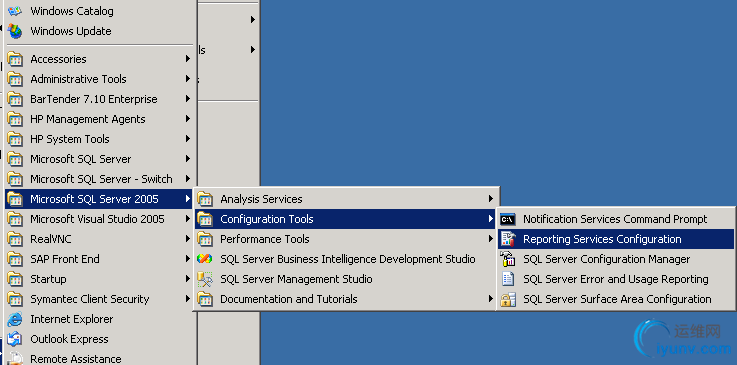Open SQL Server Error and Usage Reporting
Image resolution: width=737 pixels, height=365 pixels.
pyautogui.click(x=616, y=279)
